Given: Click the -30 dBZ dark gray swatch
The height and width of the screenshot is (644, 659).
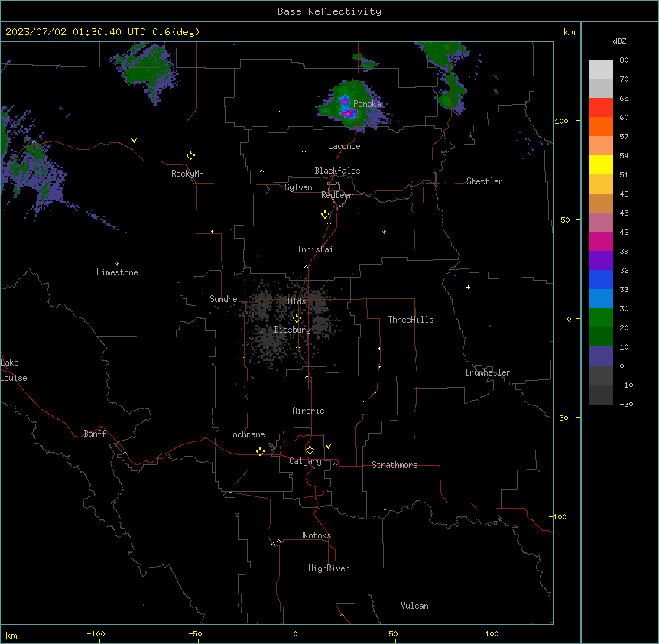Looking at the screenshot, I should (601, 395).
